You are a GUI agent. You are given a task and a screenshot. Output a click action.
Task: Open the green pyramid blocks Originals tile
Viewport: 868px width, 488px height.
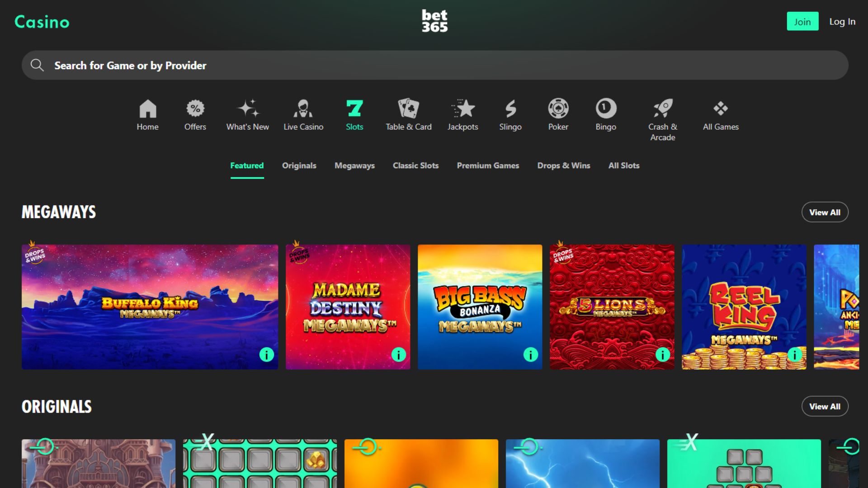coord(744,464)
